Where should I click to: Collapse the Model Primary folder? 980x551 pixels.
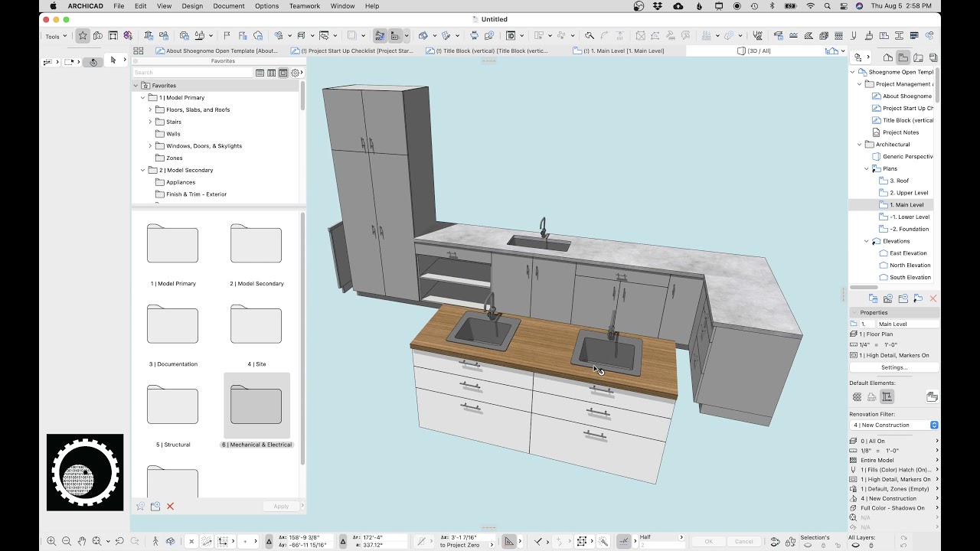click(x=142, y=98)
